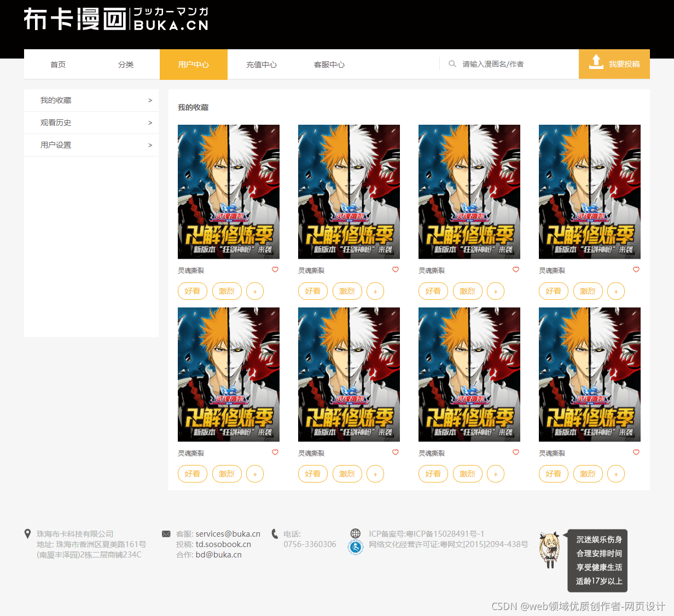674x616 pixels.
Task: Open the 分类 nav tab
Action: coord(126,65)
